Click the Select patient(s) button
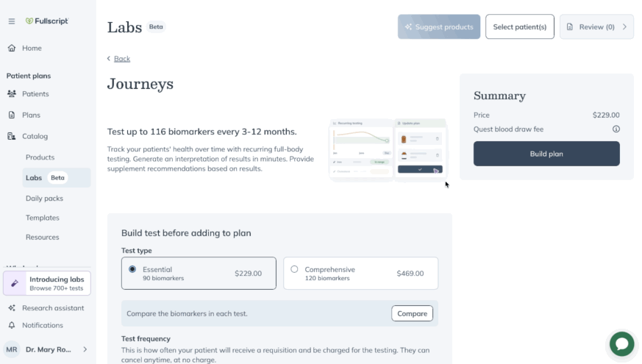The width and height of the screenshot is (642, 364). [520, 26]
